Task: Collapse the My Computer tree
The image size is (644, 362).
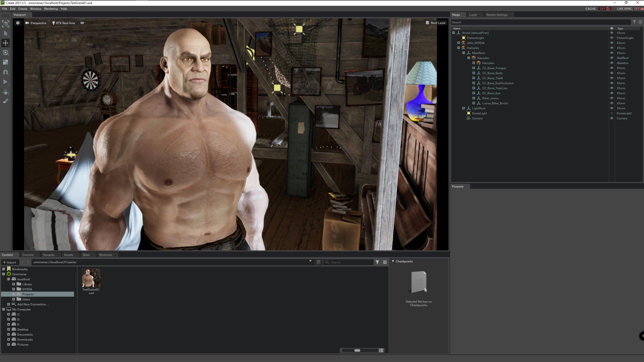Action: (4, 309)
